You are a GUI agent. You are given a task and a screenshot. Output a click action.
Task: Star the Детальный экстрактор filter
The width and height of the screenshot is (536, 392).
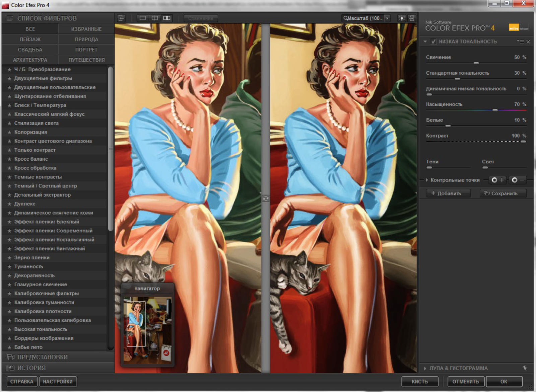9,195
